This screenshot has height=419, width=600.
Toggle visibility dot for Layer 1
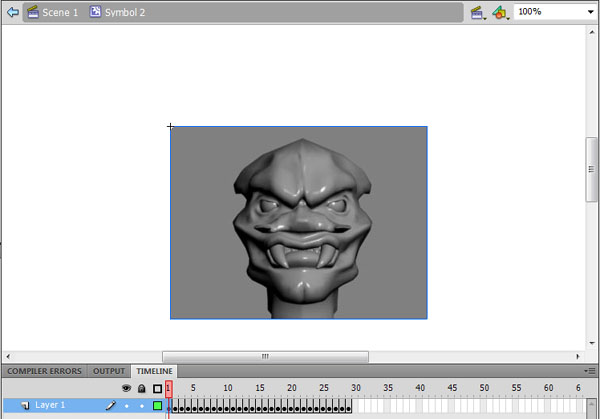click(x=127, y=405)
